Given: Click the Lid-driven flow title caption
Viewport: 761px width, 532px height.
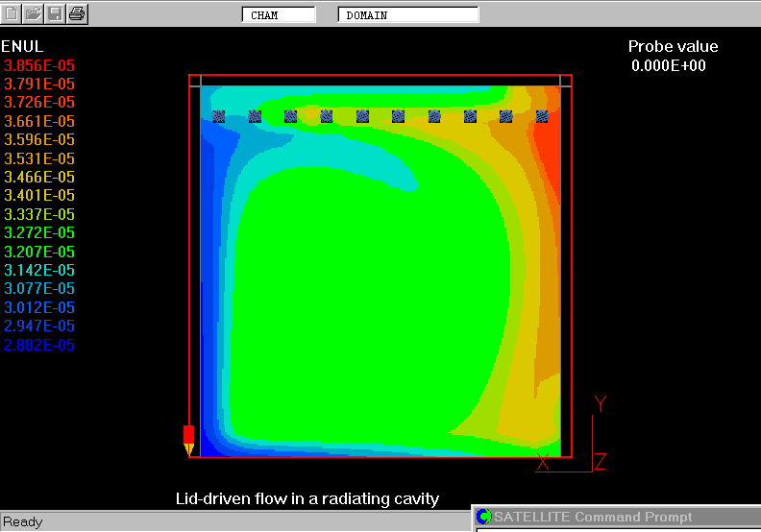Looking at the screenshot, I should click(307, 498).
